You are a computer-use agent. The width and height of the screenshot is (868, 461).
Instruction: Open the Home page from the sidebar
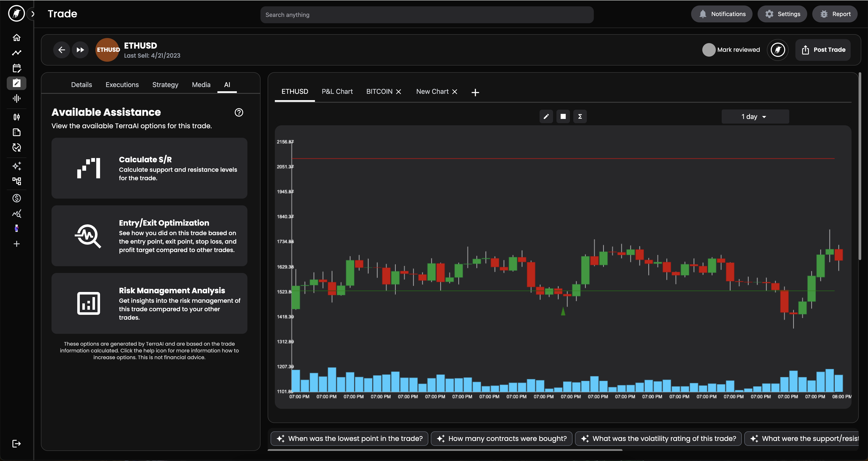16,37
